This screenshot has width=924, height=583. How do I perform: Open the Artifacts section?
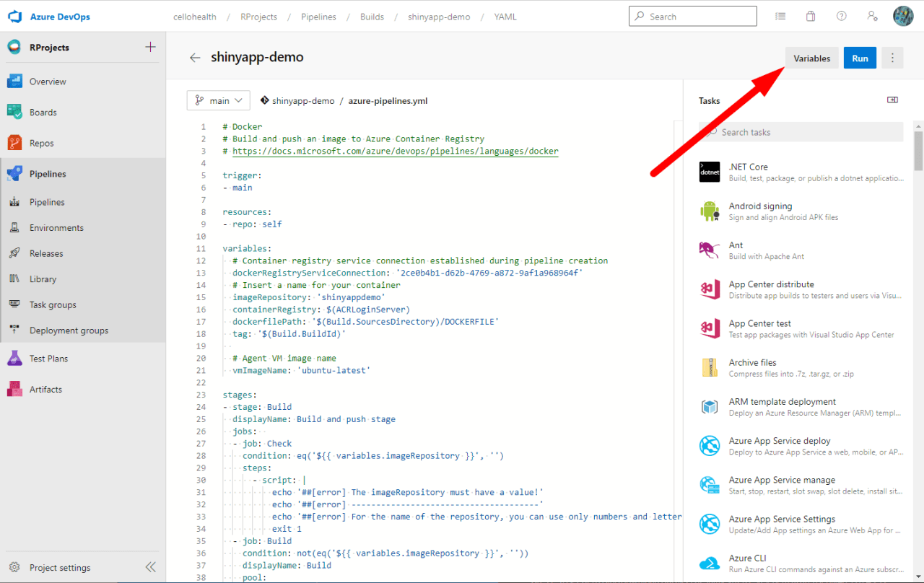click(x=43, y=389)
